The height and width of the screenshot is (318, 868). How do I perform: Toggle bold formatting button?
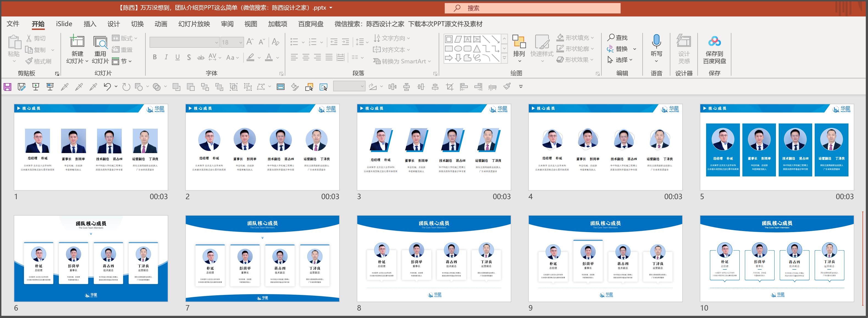(x=155, y=57)
